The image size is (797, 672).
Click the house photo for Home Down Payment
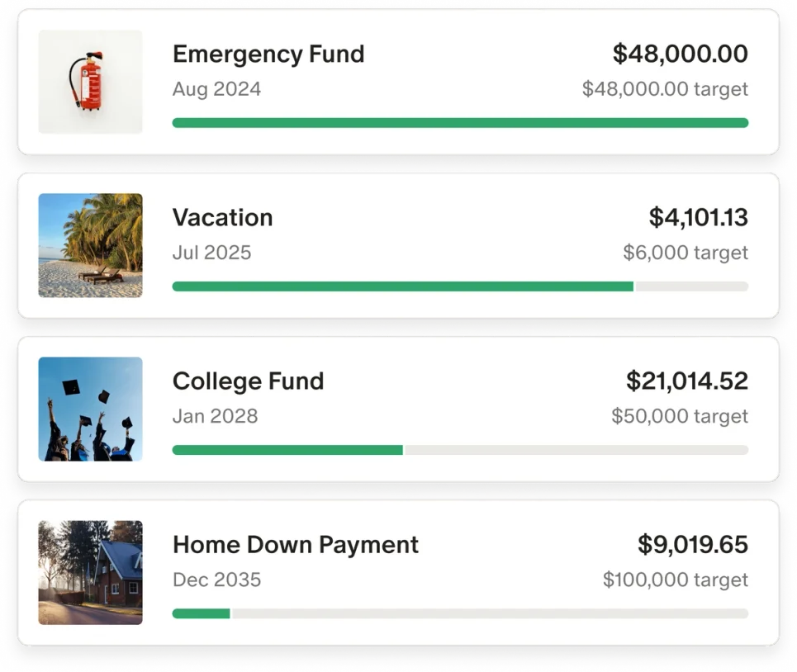(90, 572)
